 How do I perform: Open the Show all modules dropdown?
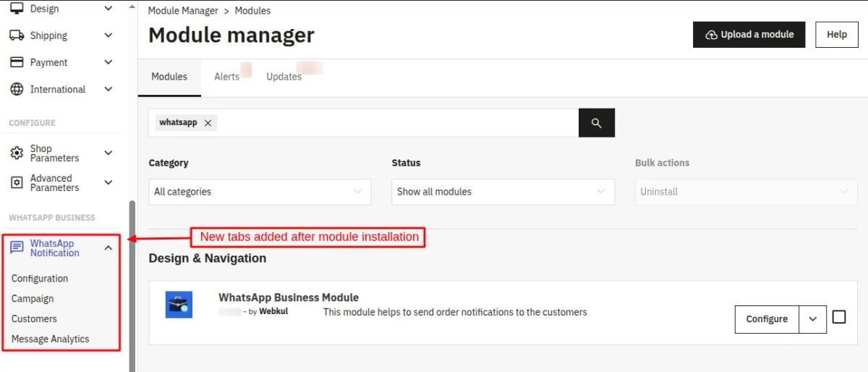click(503, 192)
